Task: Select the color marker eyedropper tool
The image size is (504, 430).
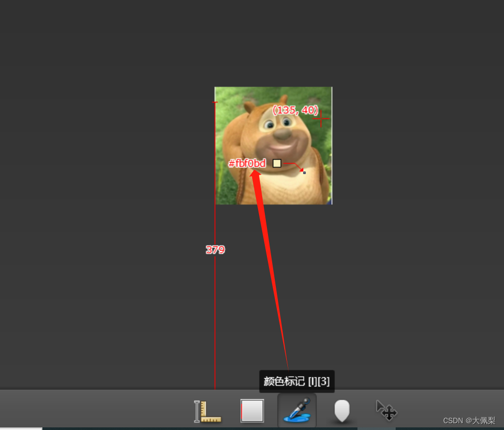Action: pos(297,410)
